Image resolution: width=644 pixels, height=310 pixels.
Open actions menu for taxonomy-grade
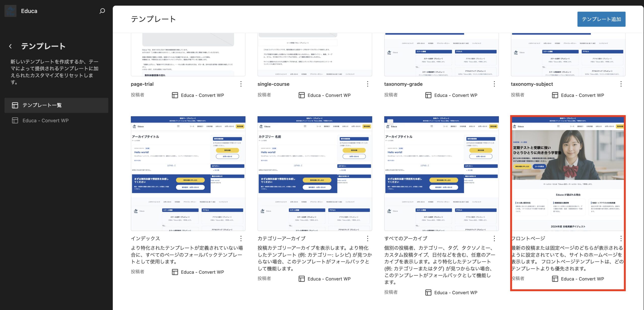pos(494,84)
